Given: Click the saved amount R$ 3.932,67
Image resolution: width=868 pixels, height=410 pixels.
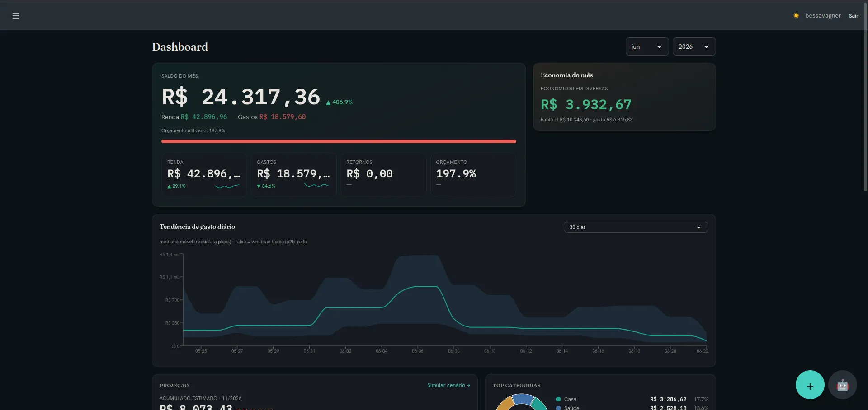Looking at the screenshot, I should pos(586,105).
